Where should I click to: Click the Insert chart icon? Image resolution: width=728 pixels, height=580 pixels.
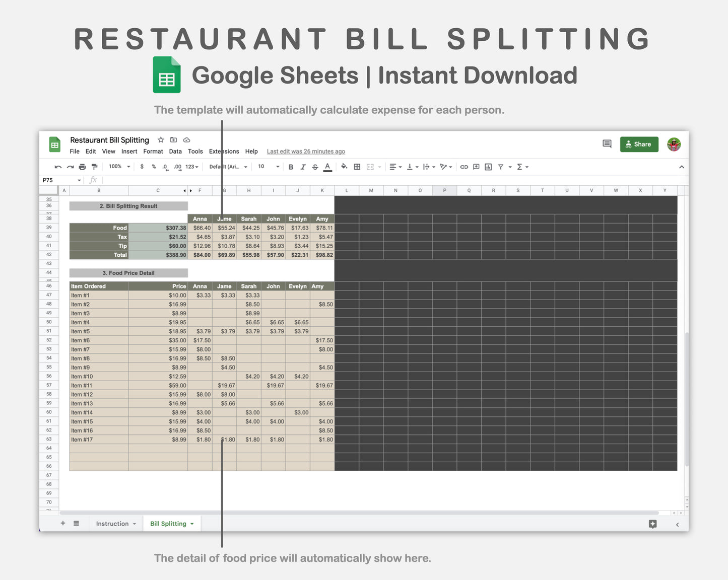488,167
